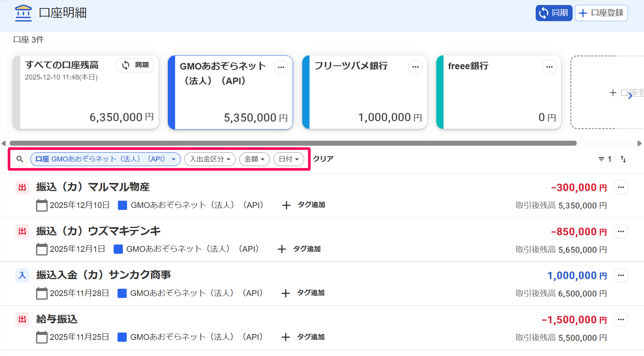Click blue account square on マルマル物産 row
This screenshot has width=644, height=356.
(x=123, y=205)
